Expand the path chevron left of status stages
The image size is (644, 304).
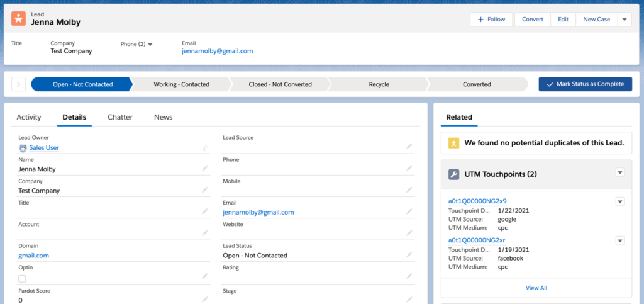(x=18, y=84)
